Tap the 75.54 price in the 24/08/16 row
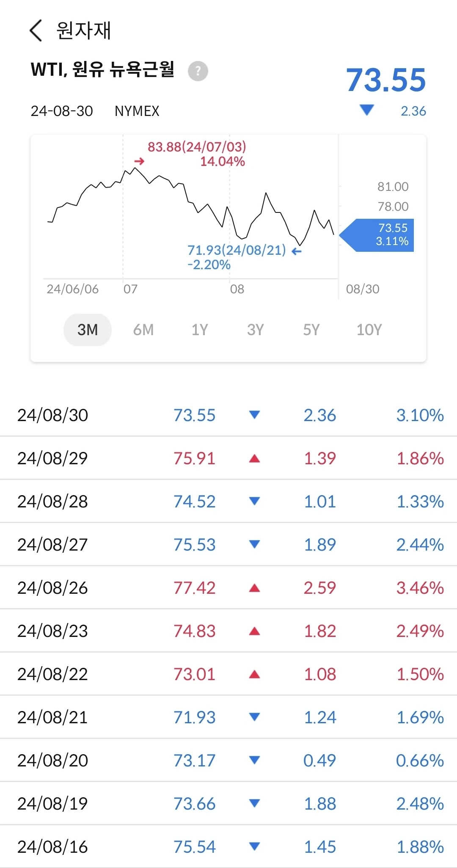Image resolution: width=457 pixels, height=868 pixels. coord(194,847)
